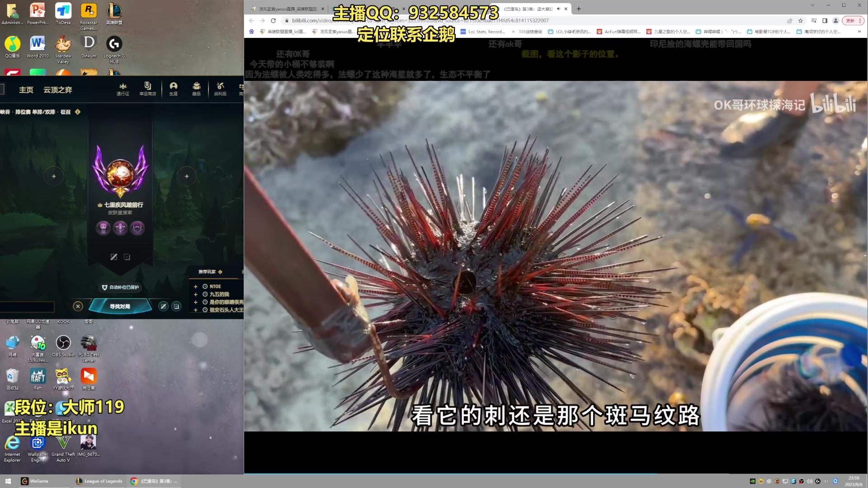The width and height of the screenshot is (868, 488).
Task: Open the 生涯 profile icon
Action: [x=174, y=89]
